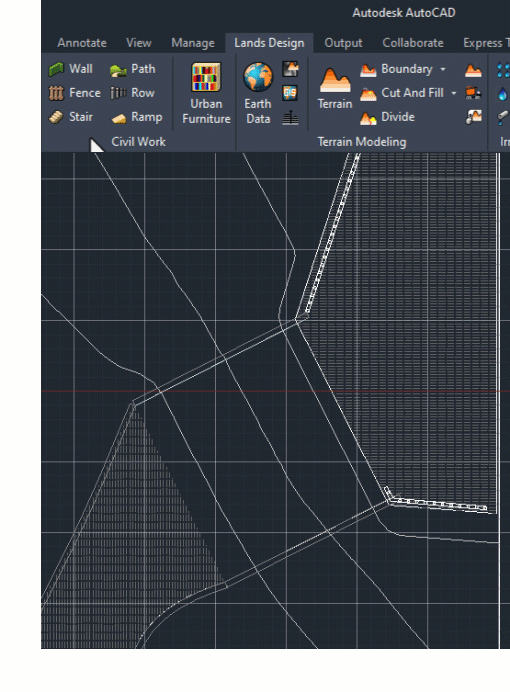This screenshot has height=692, width=510.
Task: Open the Annotate ribbon tab
Action: pyautogui.click(x=82, y=43)
